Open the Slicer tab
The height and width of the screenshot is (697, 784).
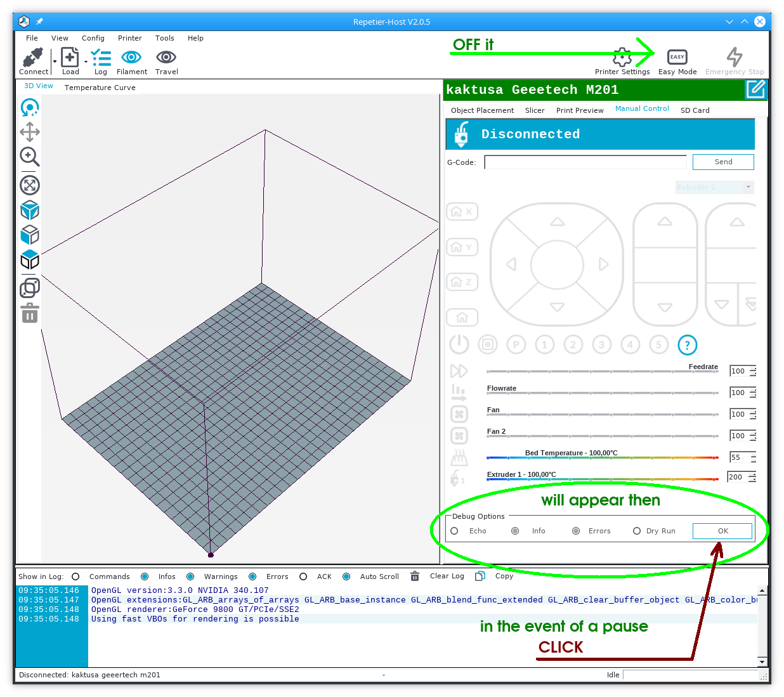(x=535, y=110)
